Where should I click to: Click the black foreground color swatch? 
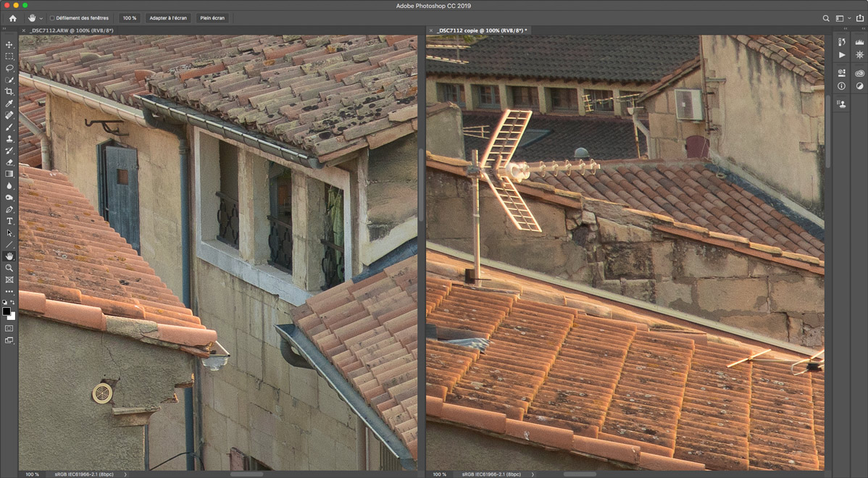[x=7, y=311]
